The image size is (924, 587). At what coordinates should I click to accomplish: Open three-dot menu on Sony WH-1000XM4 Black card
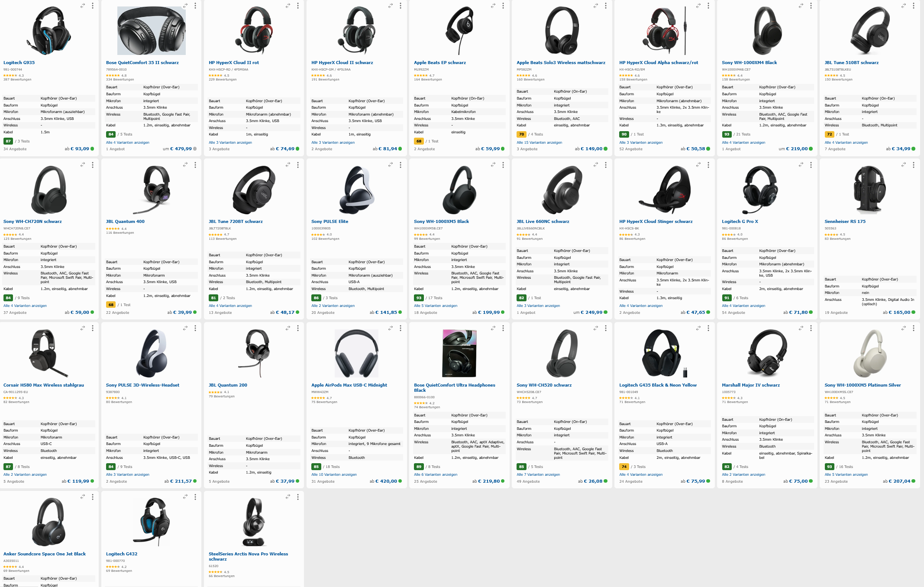[811, 6]
